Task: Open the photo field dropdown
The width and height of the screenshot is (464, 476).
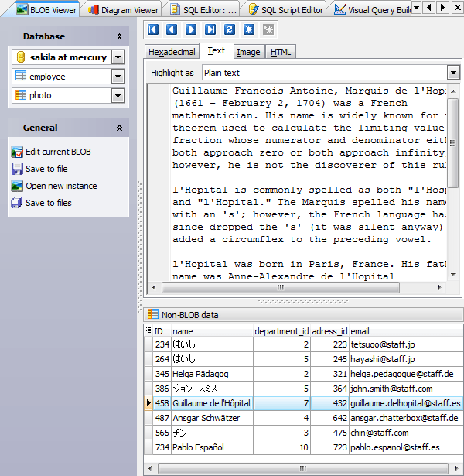Action: [118, 96]
